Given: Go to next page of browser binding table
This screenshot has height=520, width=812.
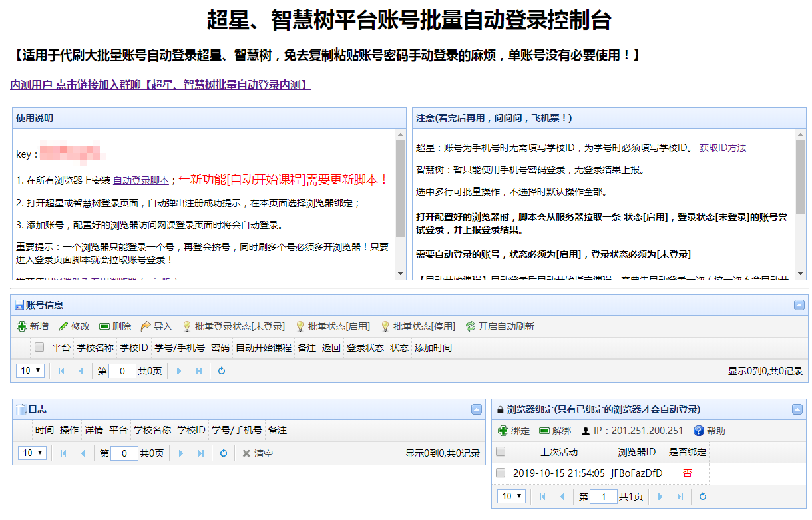Looking at the screenshot, I should point(660,497).
